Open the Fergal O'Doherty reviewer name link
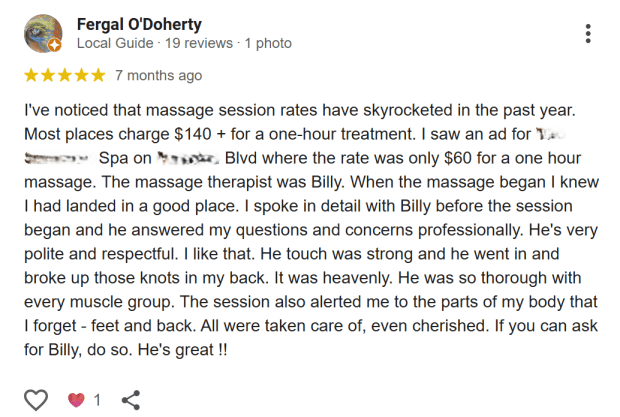This screenshot has width=620, height=417. coord(141,23)
